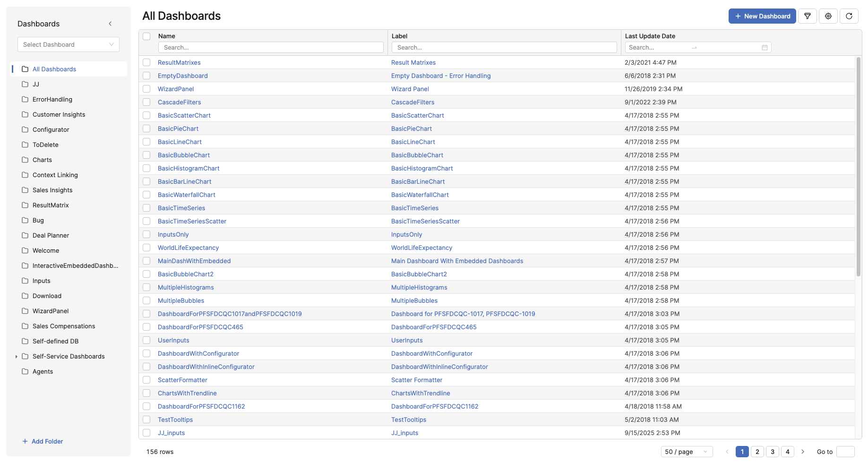Open the Select Dashboard dropdown

[69, 44]
